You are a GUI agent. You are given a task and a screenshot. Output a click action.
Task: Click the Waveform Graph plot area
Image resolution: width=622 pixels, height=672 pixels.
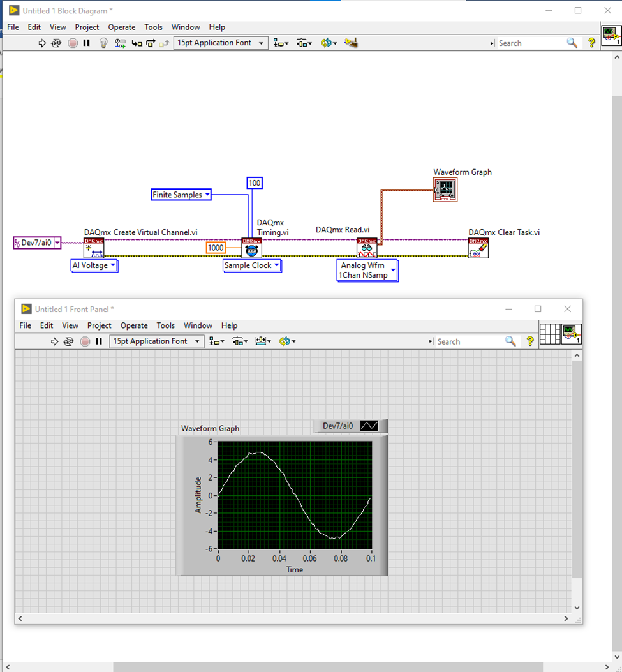(x=295, y=495)
